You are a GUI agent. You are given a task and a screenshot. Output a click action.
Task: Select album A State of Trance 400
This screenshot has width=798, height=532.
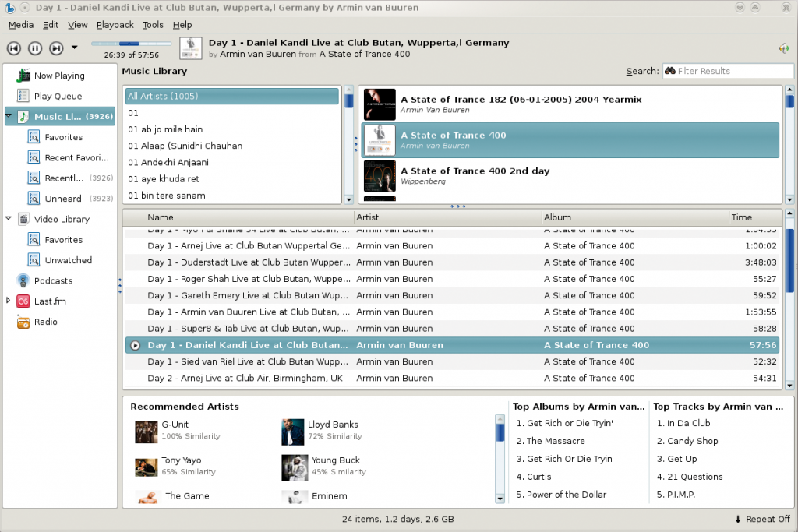click(x=570, y=140)
